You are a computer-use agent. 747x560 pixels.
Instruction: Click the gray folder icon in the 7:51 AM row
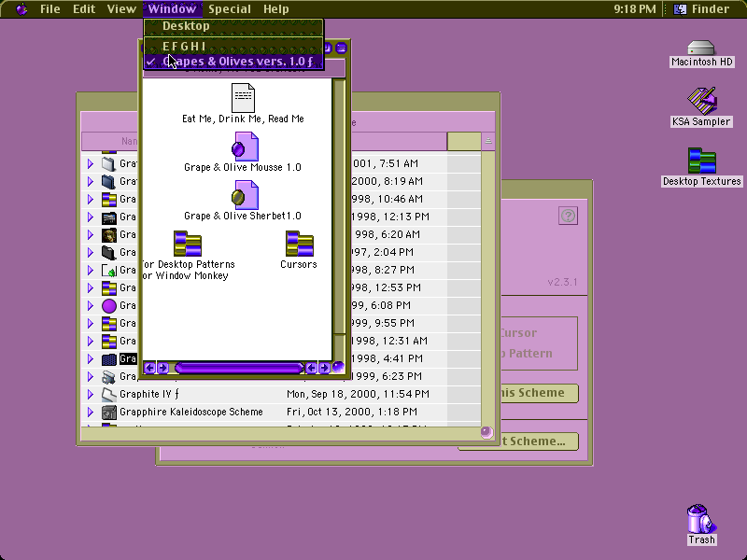109,164
